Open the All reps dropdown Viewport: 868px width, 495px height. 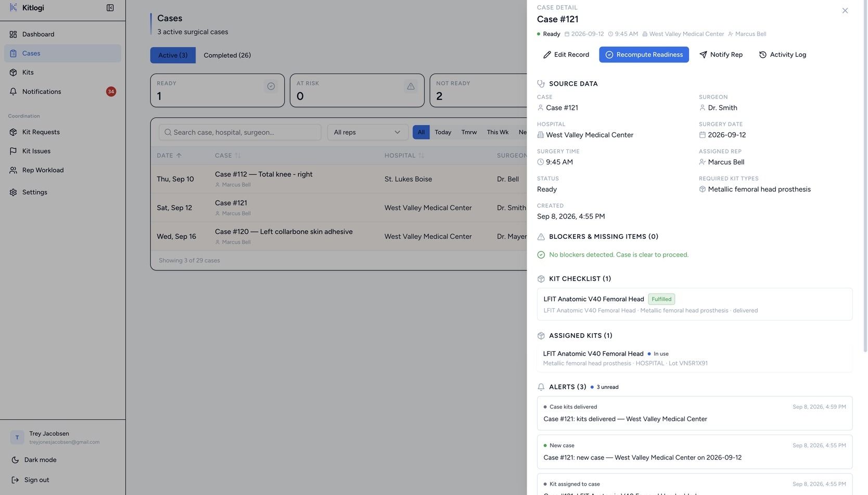click(367, 132)
